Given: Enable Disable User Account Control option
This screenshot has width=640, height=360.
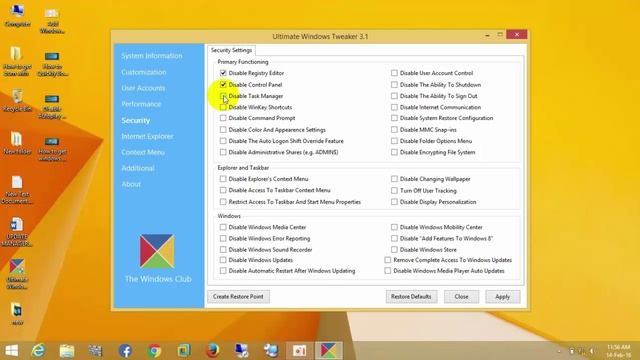Looking at the screenshot, I should click(394, 73).
